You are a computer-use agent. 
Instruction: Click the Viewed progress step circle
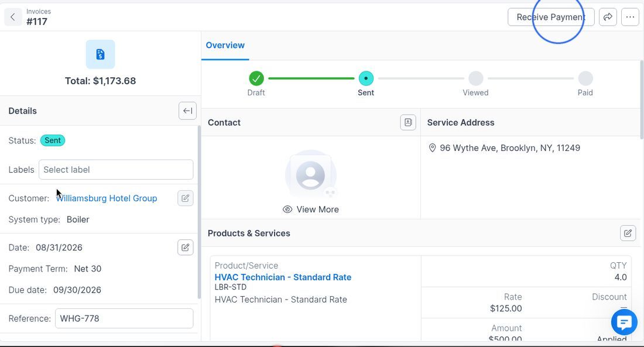tap(475, 78)
